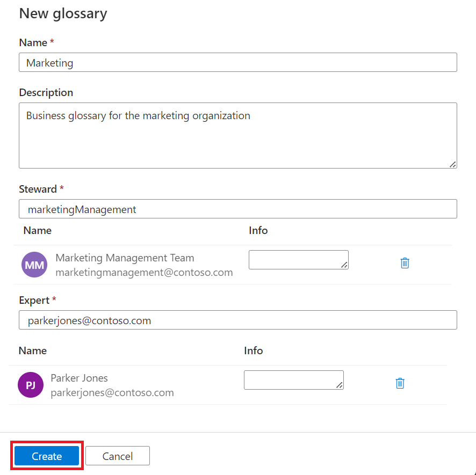
Task: Select the Marketing Management Team name
Action: coord(125,258)
